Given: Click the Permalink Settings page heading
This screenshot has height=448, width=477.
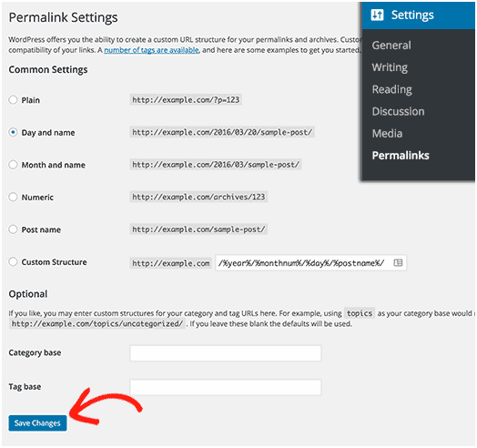Looking at the screenshot, I should (x=64, y=17).
